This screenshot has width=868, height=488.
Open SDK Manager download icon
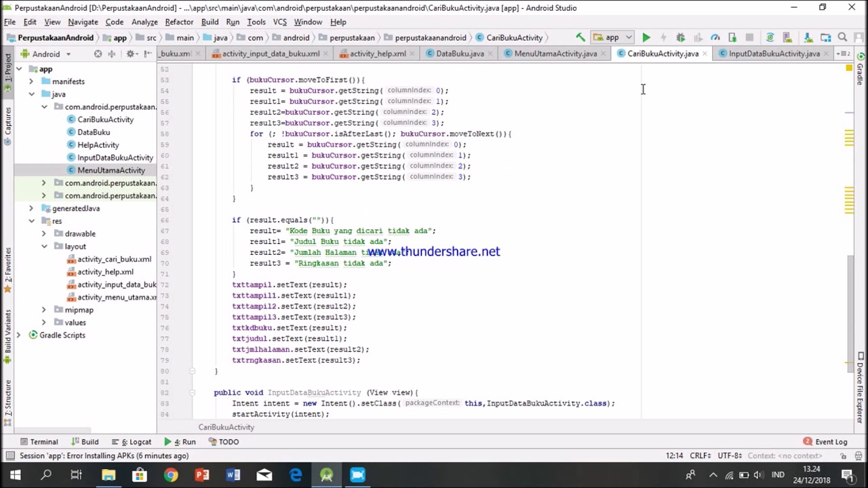point(808,37)
